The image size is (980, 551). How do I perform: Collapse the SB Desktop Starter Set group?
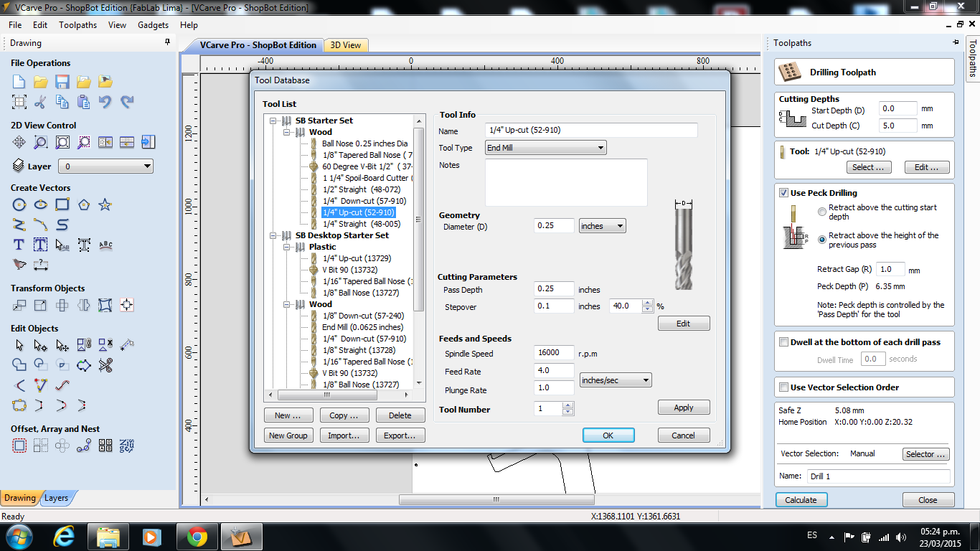[273, 235]
